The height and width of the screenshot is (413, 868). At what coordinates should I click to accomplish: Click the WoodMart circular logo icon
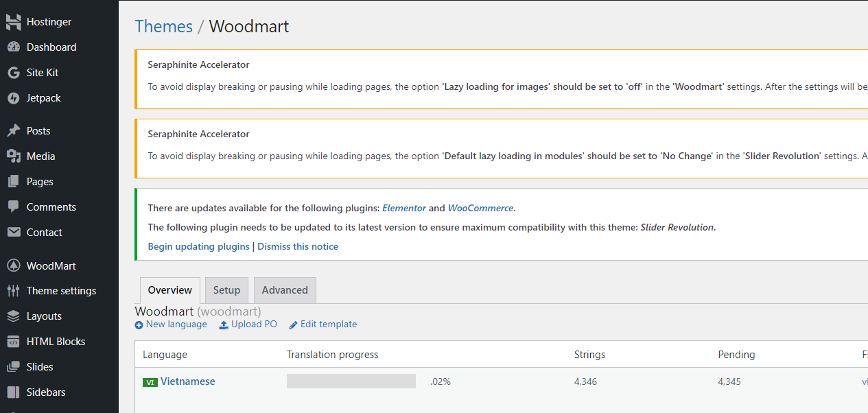click(x=13, y=265)
